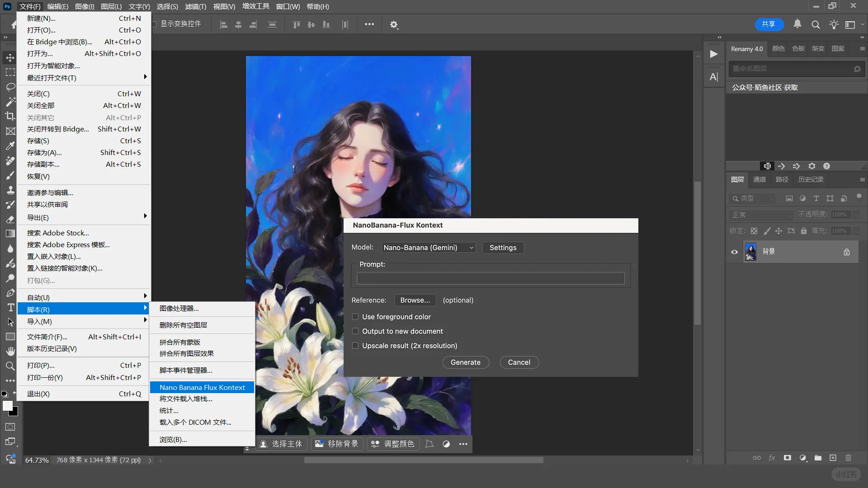Image resolution: width=868 pixels, height=488 pixels.
Task: Click the Browse... reference button
Action: click(x=415, y=300)
